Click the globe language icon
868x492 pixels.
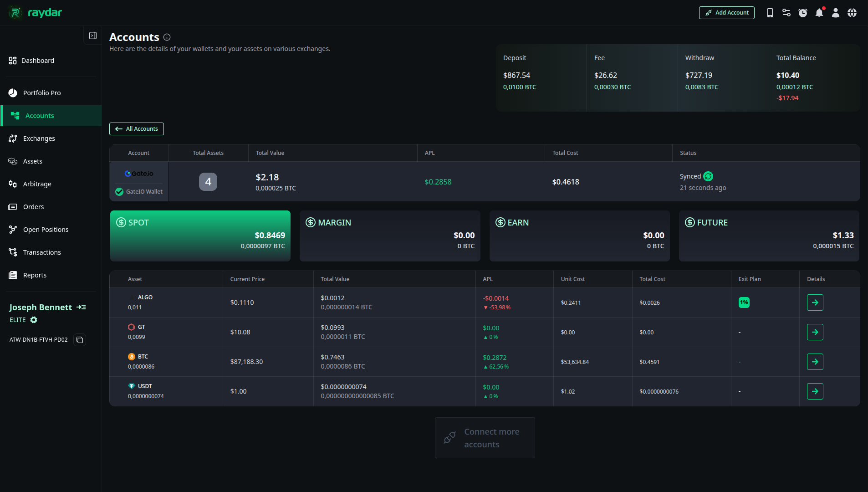point(852,13)
